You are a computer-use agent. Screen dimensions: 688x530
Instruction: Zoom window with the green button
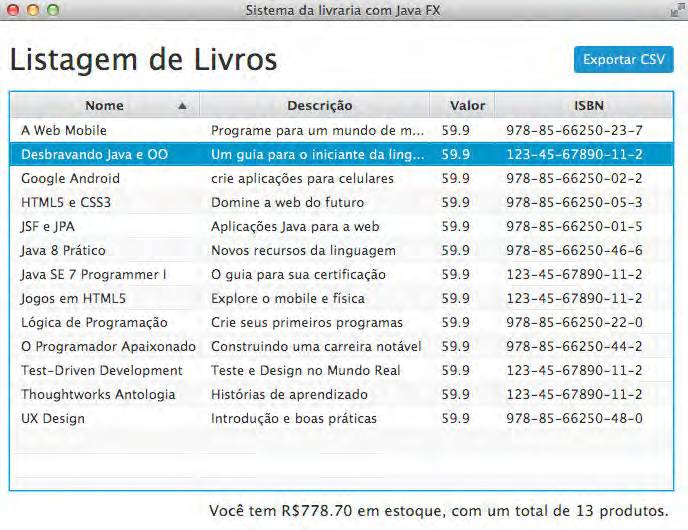coord(53,10)
